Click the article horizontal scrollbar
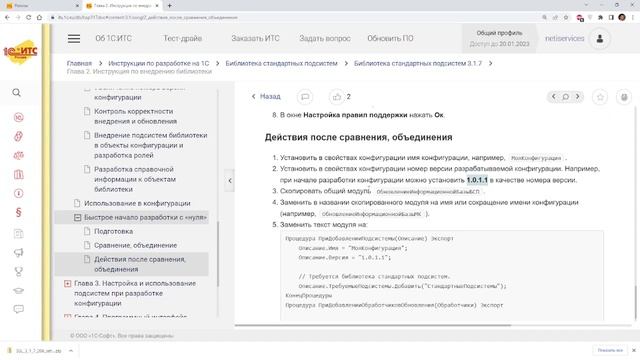The image size is (640, 360). pos(372,325)
